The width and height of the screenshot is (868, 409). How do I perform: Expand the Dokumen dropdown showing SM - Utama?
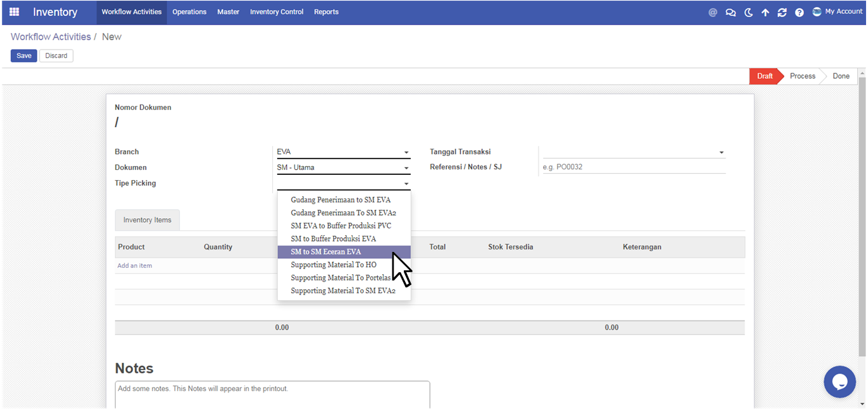[x=343, y=168]
